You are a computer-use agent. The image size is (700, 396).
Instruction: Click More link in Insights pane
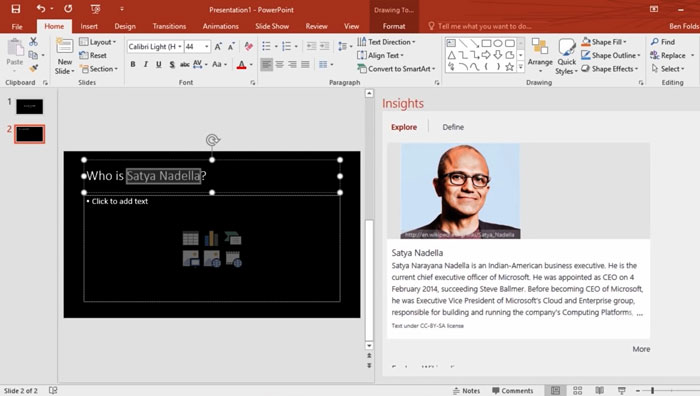(641, 349)
